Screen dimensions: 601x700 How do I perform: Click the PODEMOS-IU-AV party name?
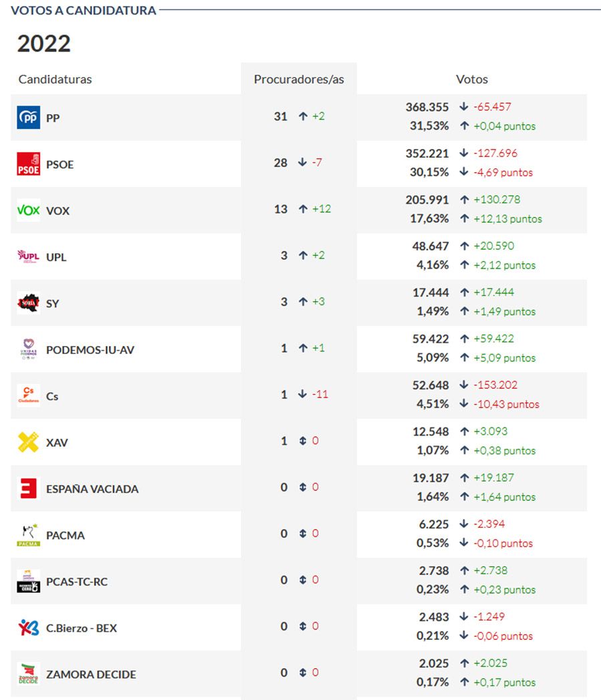click(x=90, y=350)
